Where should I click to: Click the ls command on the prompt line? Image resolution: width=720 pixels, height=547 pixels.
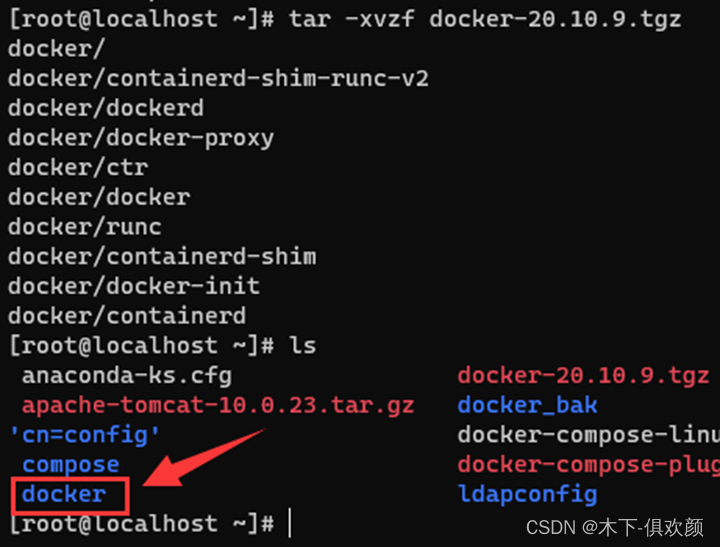click(x=302, y=345)
